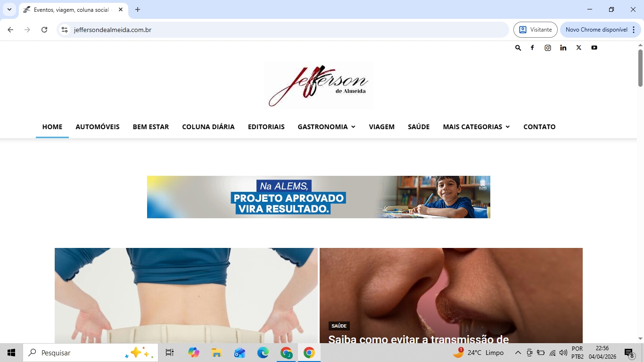Open Microsoft Edge from the taskbar

pos(263,353)
